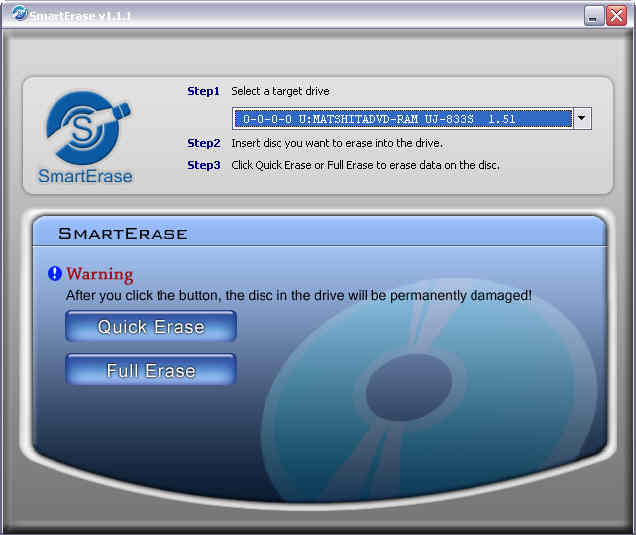
Task: Click the SmartErase disc logo icon
Action: click(87, 127)
